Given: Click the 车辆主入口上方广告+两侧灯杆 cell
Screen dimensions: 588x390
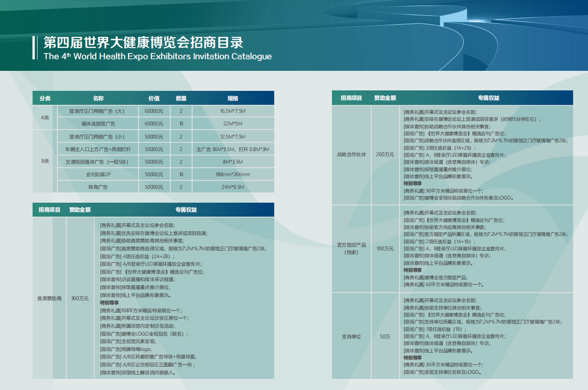Looking at the screenshot, I should pos(97,150).
